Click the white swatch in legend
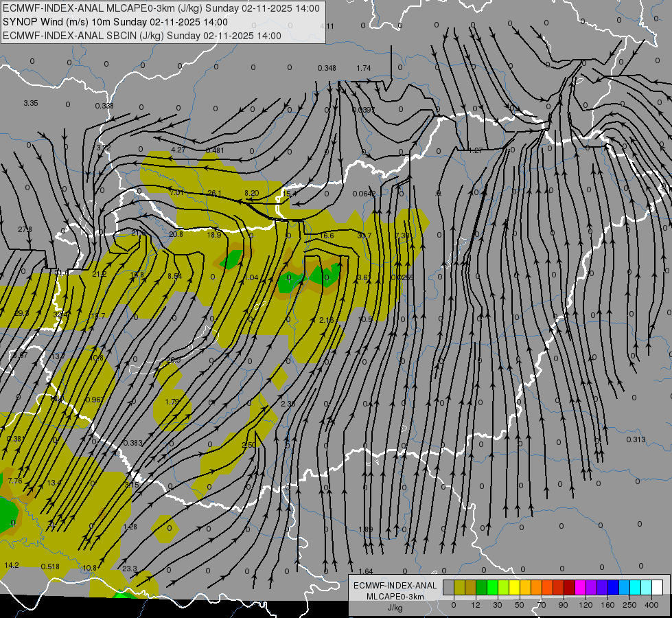 (x=658, y=587)
